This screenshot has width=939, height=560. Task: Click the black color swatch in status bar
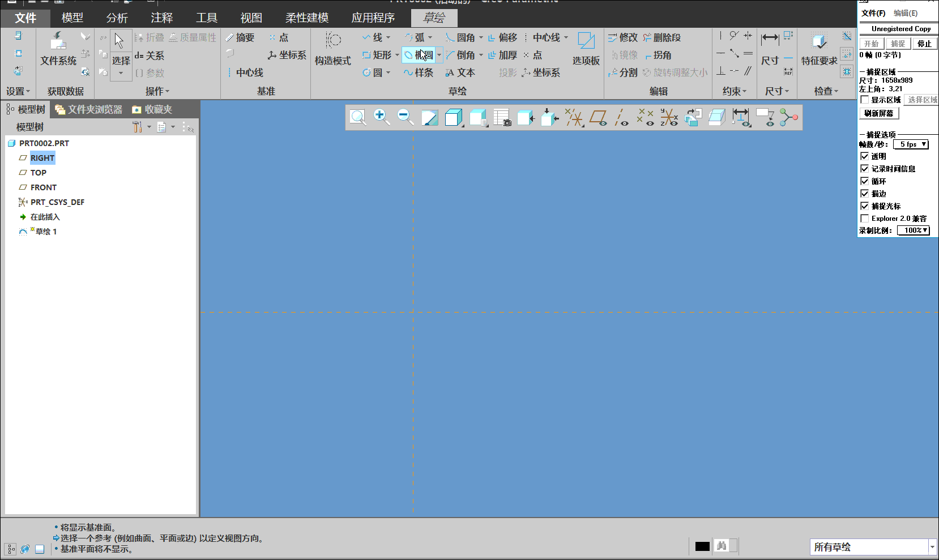click(x=702, y=546)
